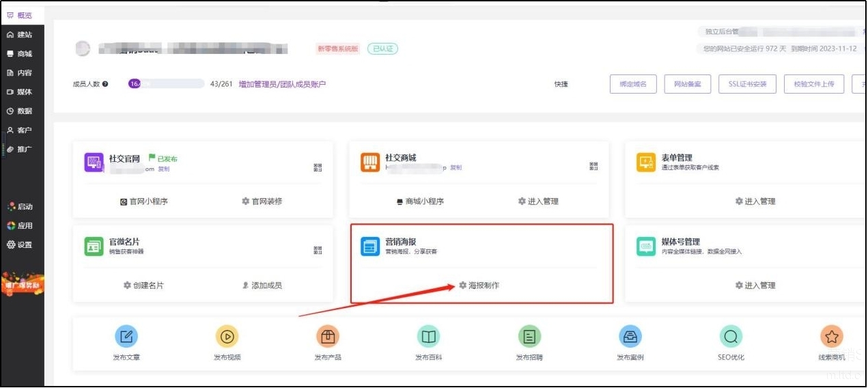868x388 pixels.
Task: Open 海报制作 under 营销海报
Action: [x=479, y=286]
